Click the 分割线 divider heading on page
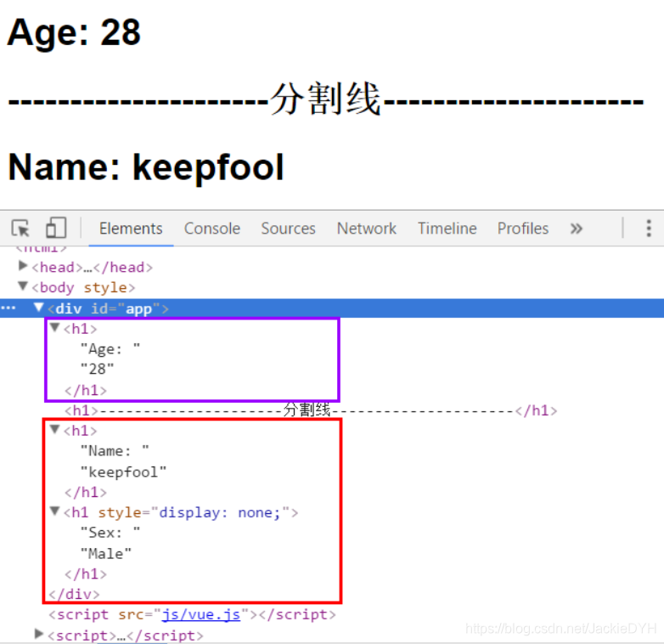Viewport: 664px width, 644px height. coord(326,99)
